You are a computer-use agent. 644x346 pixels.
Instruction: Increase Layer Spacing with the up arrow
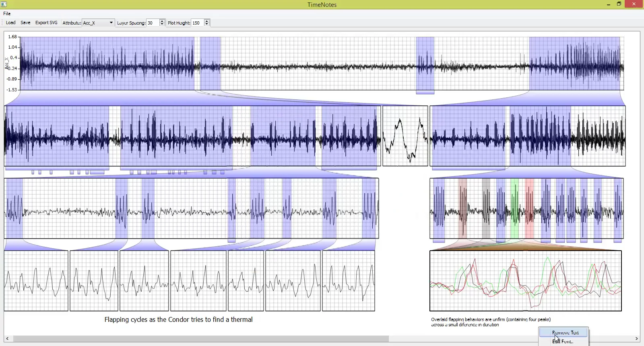click(162, 21)
